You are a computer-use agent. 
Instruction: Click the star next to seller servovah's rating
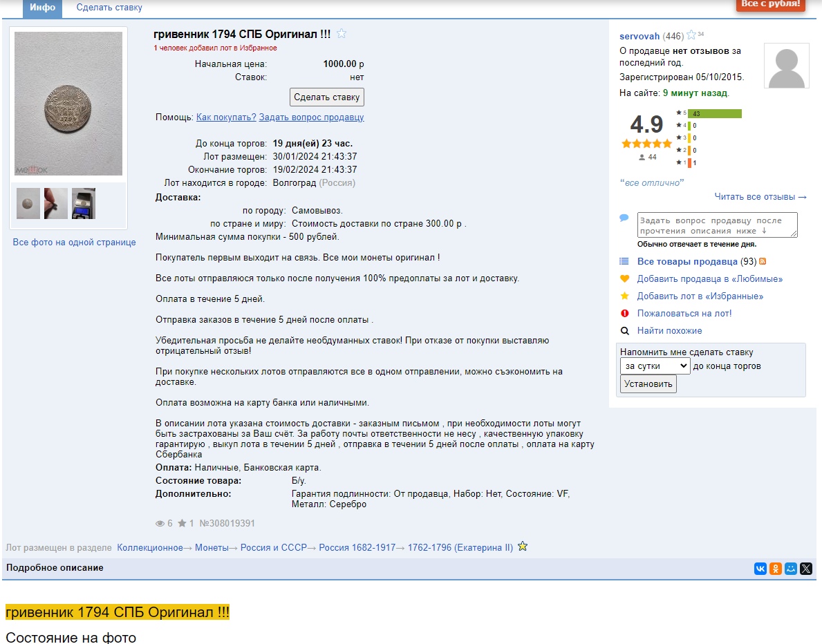click(x=691, y=35)
